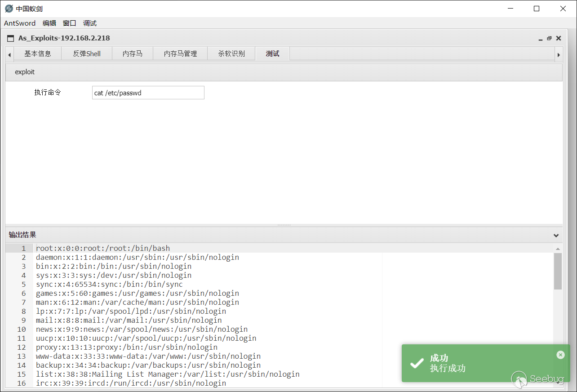The width and height of the screenshot is (577, 392).
Task: Click the daemon:x:1:1 output line
Action: click(138, 257)
